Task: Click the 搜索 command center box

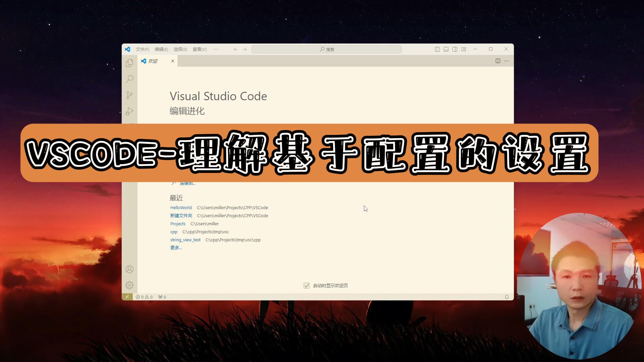Action: (x=326, y=49)
